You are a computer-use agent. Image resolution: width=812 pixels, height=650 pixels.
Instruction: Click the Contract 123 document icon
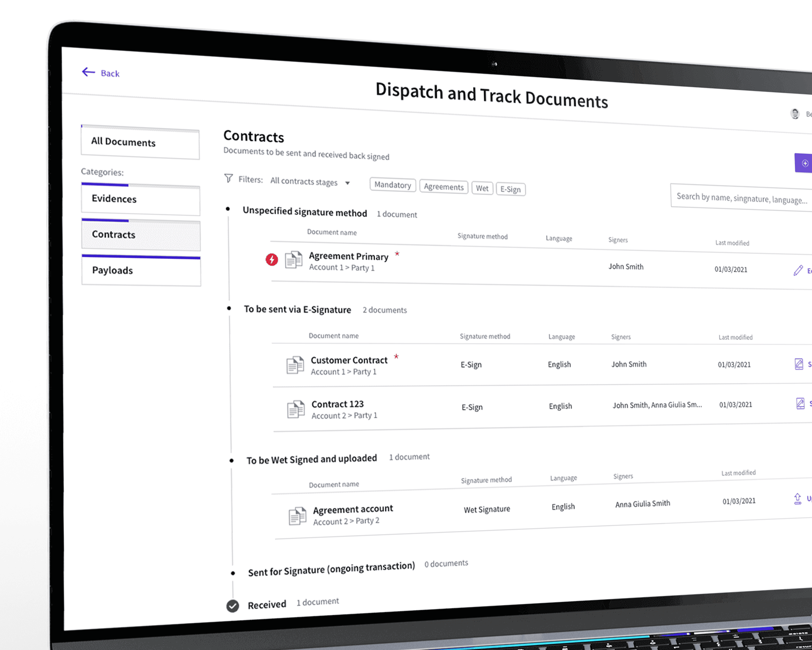tap(296, 409)
